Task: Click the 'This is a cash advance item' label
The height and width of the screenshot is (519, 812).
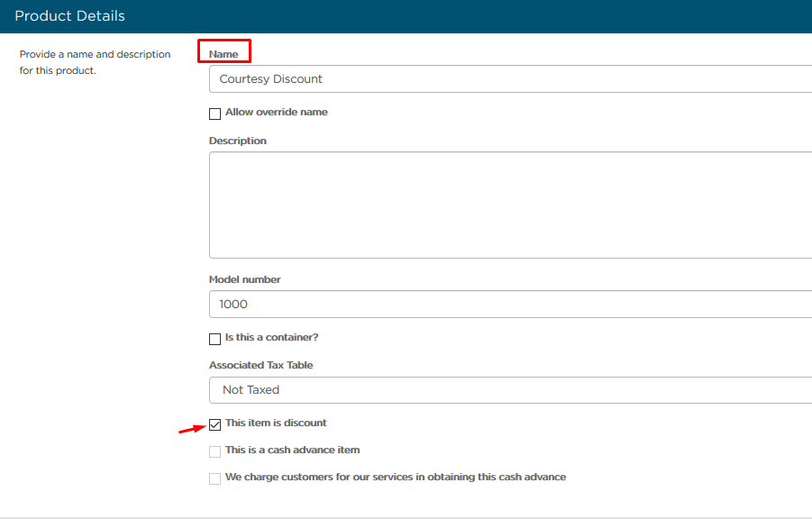Action: (293, 450)
